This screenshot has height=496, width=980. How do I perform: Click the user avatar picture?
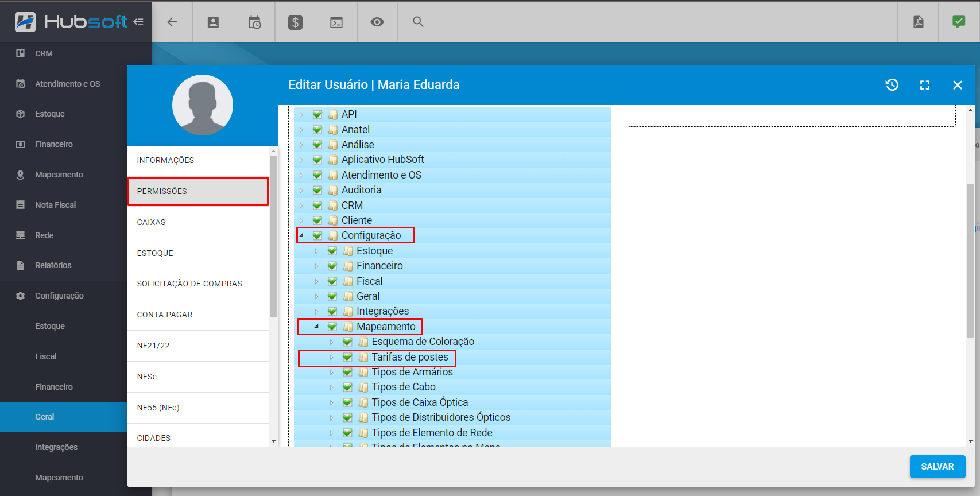(x=203, y=105)
